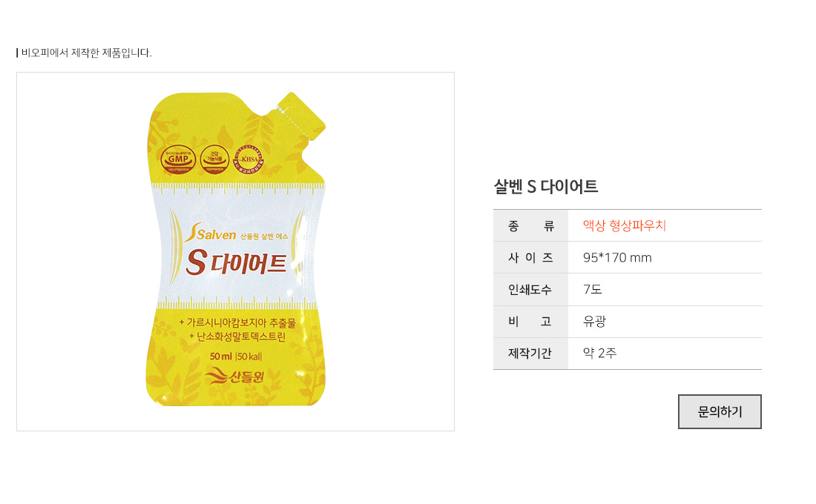Click the 약 2주 production period value
Viewport: 816px width, 504px height.
599,353
